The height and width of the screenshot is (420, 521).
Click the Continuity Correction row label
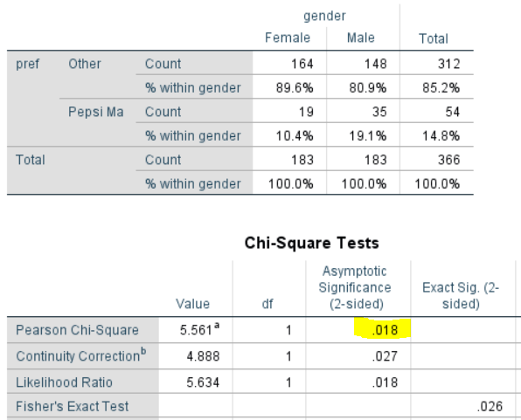(81, 356)
